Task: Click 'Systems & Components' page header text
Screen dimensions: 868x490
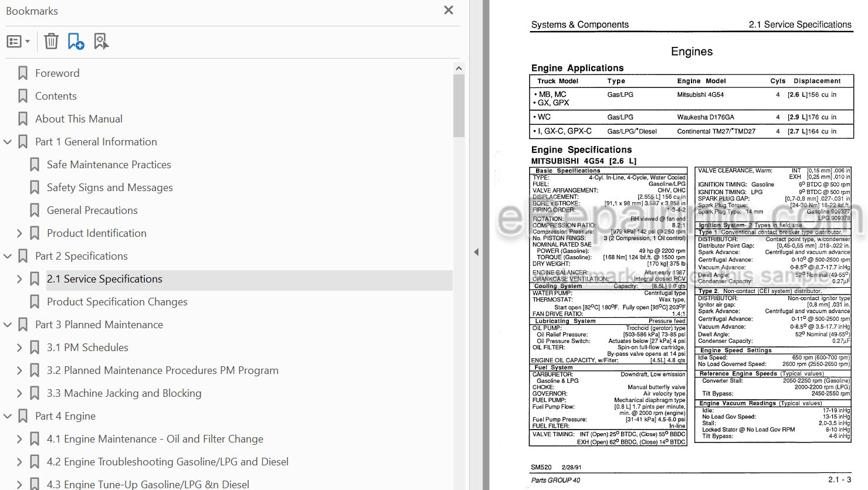Action: [579, 25]
